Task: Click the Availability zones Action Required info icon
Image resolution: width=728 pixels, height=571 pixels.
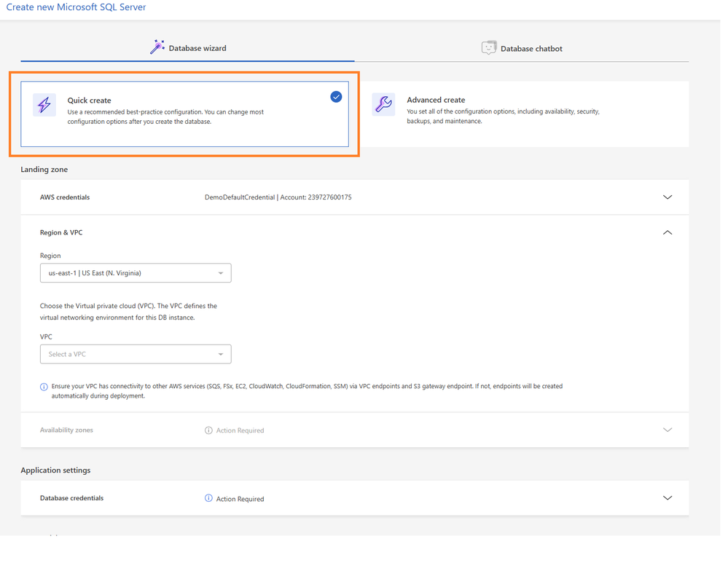Action: pos(208,430)
